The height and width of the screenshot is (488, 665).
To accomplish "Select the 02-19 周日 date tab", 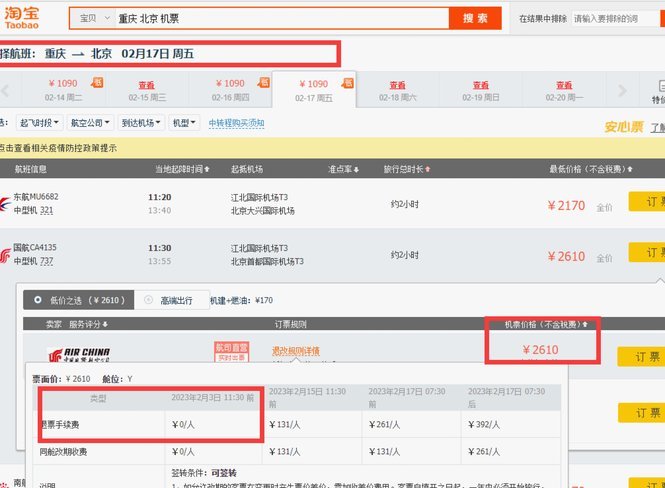I will click(x=481, y=90).
